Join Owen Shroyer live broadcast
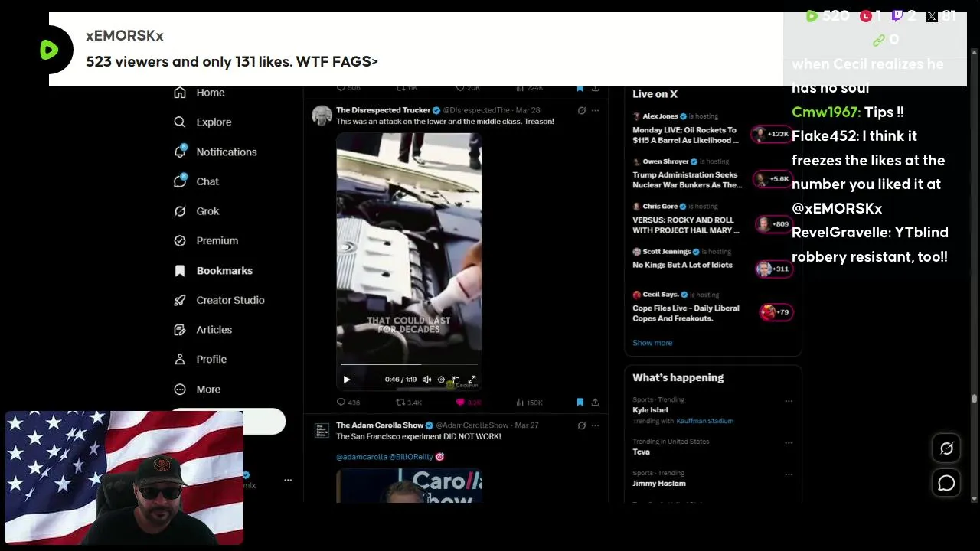This screenshot has height=551, width=980. tap(712, 175)
